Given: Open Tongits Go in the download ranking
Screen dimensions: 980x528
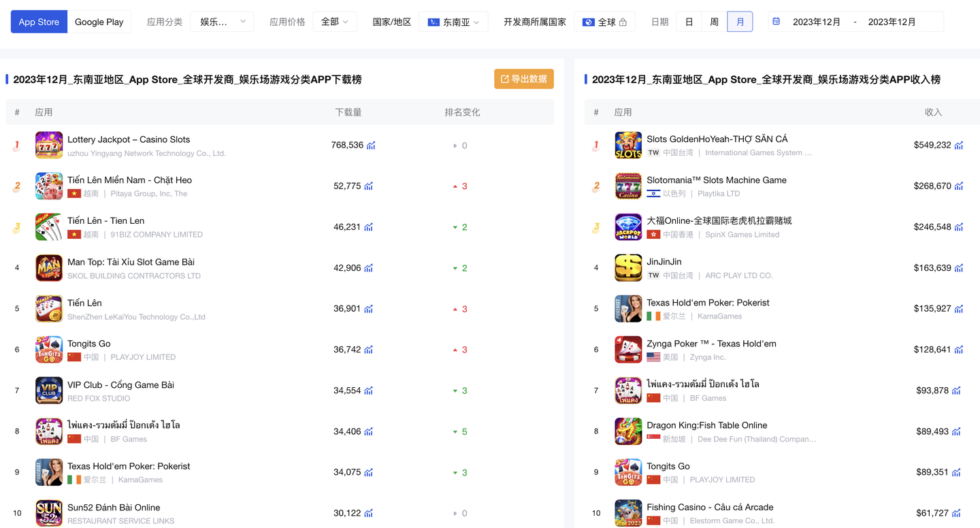Looking at the screenshot, I should point(88,344).
